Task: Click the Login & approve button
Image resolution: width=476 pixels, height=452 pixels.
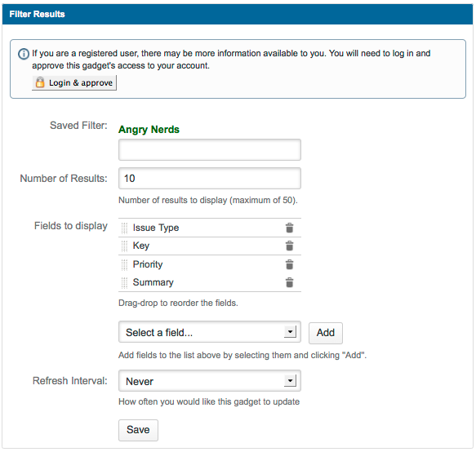Action: coord(74,83)
